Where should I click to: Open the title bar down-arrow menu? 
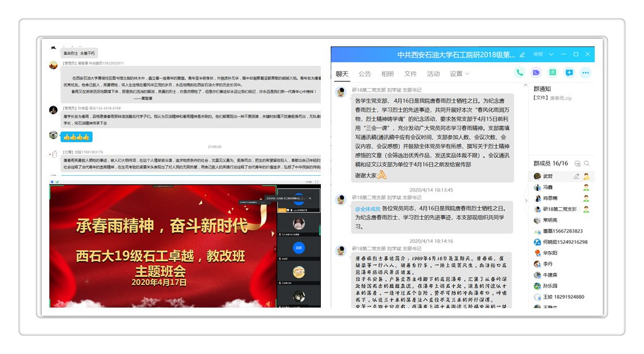coord(551,55)
